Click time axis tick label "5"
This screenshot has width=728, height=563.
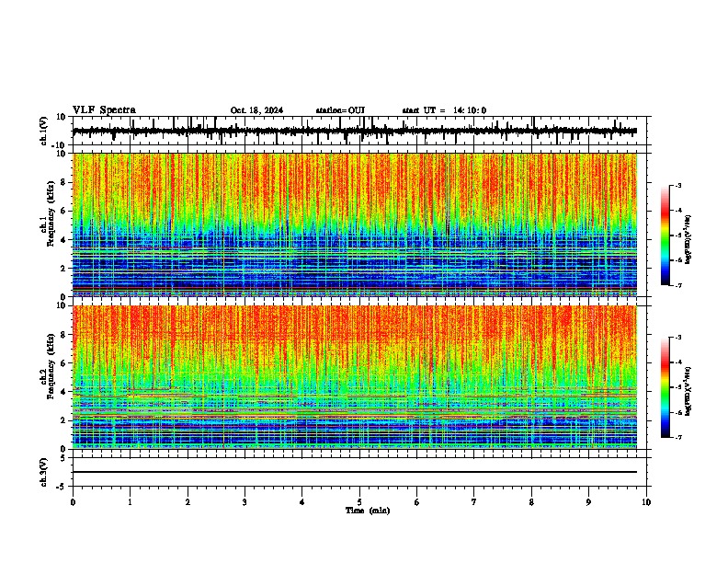point(359,502)
